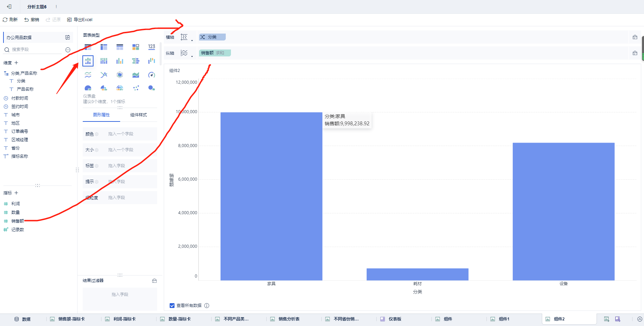The height and width of the screenshot is (326, 644).
Task: Click the 搜索字段 search input
Action: pyautogui.click(x=33, y=50)
